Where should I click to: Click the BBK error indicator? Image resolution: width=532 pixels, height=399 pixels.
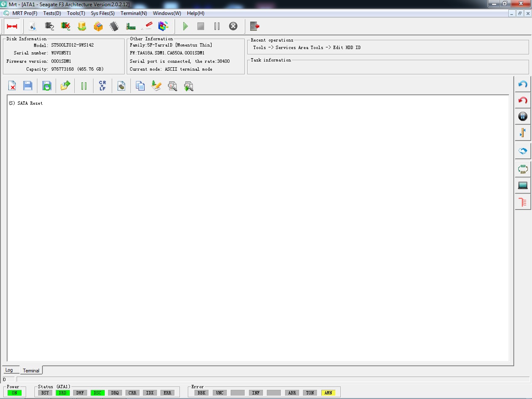pos(202,393)
